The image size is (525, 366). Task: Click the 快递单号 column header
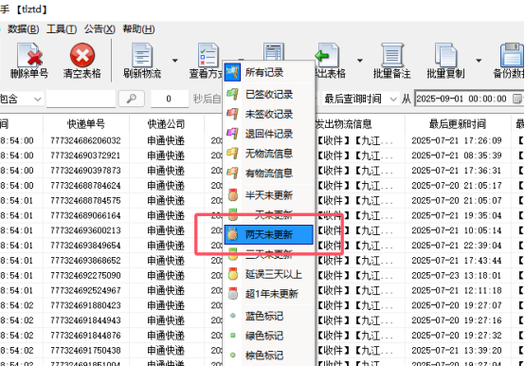[86, 124]
